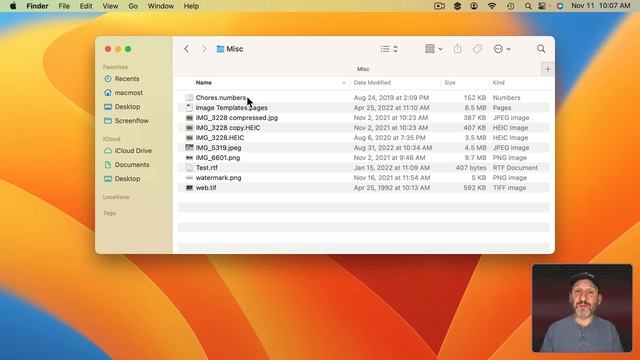Image resolution: width=640 pixels, height=360 pixels.
Task: Open Recents in the sidebar
Action: point(127,79)
